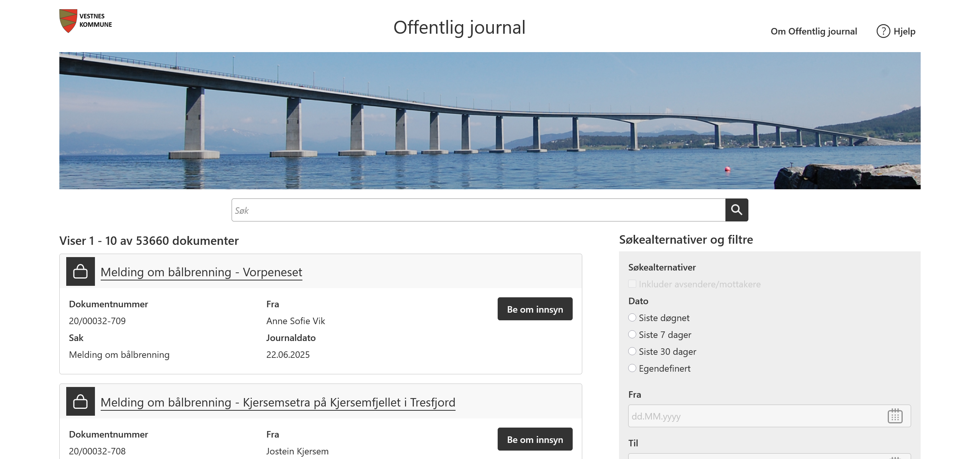The width and height of the screenshot is (980, 459).
Task: Toggle Inkluder avsendere/mottakere checkbox
Action: [632, 284]
